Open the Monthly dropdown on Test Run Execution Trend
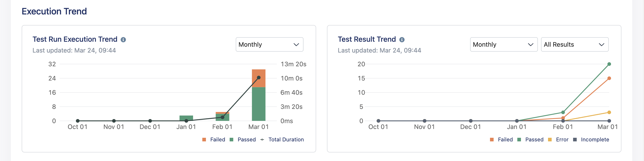Viewport: 644px width, 161px height. [x=269, y=44]
